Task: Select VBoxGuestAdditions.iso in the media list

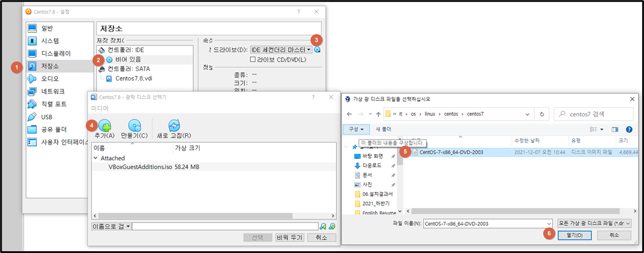Action: [x=139, y=167]
